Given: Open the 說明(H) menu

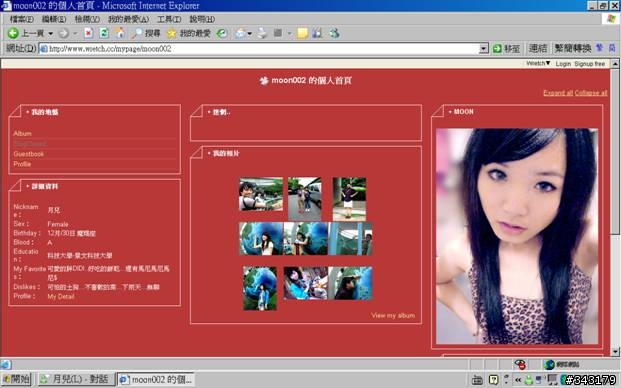Looking at the screenshot, I should click(x=202, y=19).
